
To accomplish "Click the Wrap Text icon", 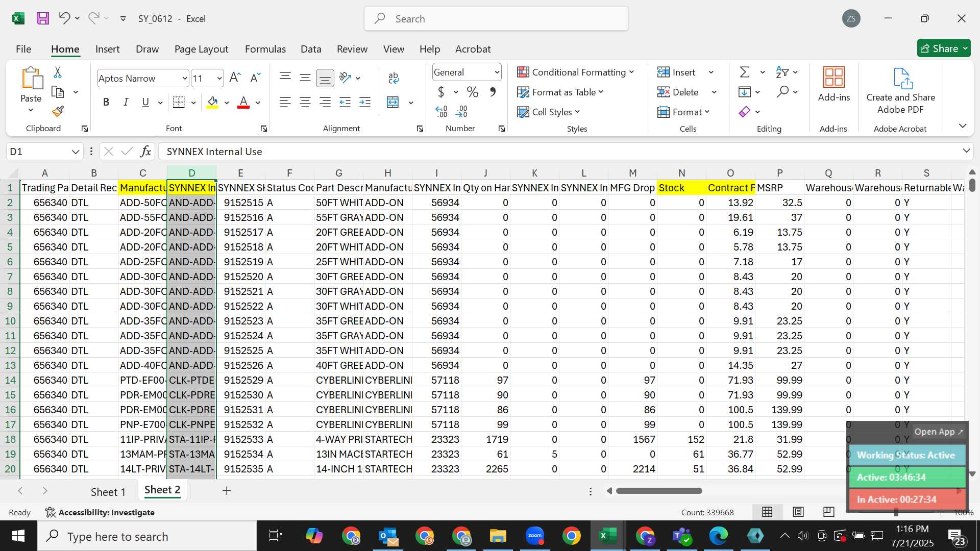I will coord(393,78).
